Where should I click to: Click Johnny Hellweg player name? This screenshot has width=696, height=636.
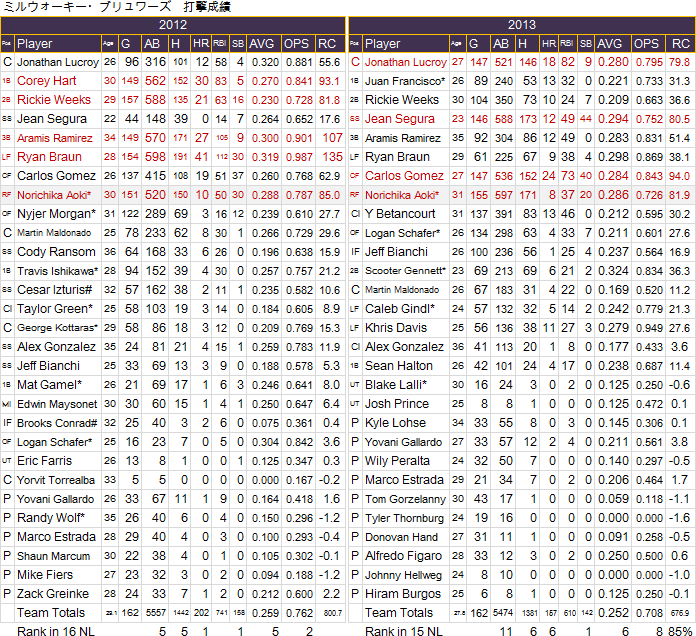click(403, 575)
